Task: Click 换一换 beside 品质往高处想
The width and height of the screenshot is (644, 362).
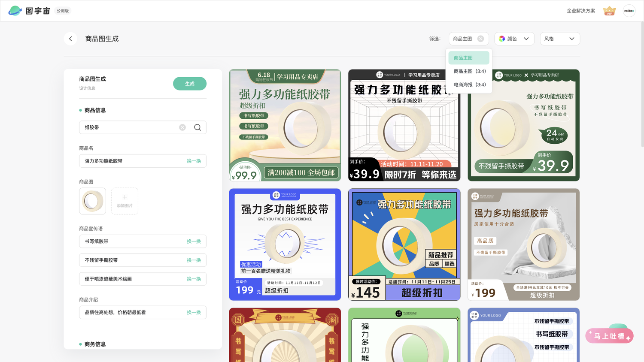Action: pos(194,313)
